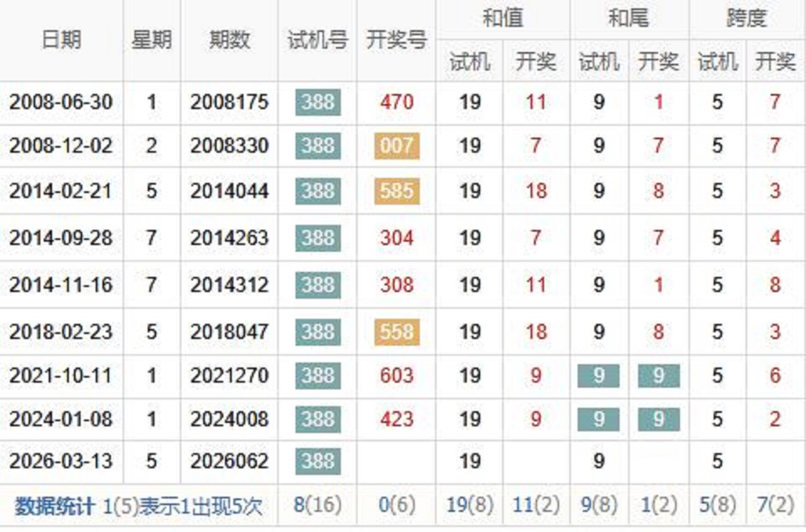Click the 11(2) statistic in footer
The height and width of the screenshot is (532, 806).
pos(536,505)
